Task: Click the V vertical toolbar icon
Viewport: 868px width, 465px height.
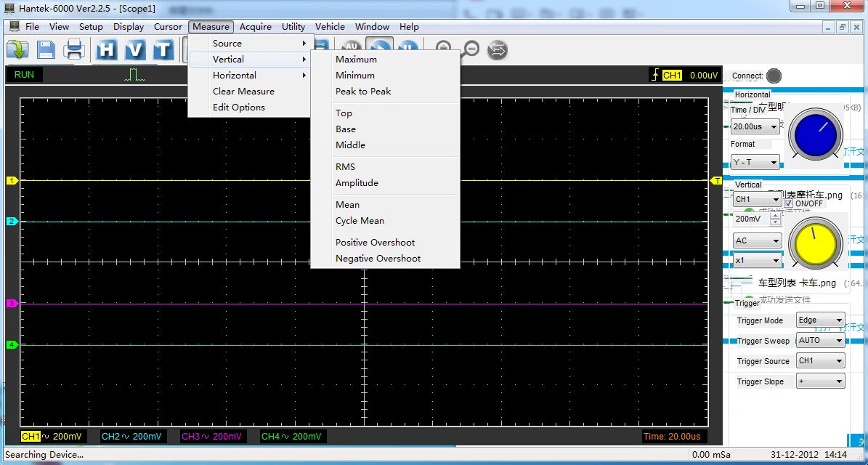Action: pyautogui.click(x=135, y=49)
